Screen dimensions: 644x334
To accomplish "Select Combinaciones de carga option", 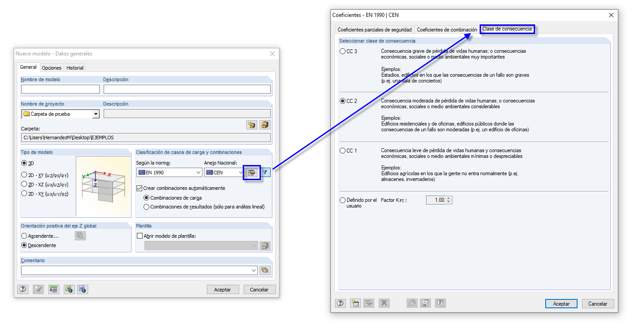I will tap(147, 198).
